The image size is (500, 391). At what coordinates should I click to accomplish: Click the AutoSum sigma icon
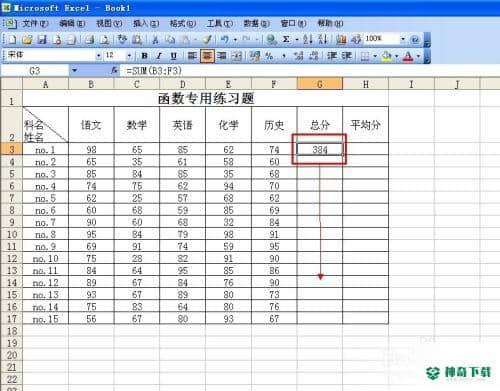tap(286, 39)
